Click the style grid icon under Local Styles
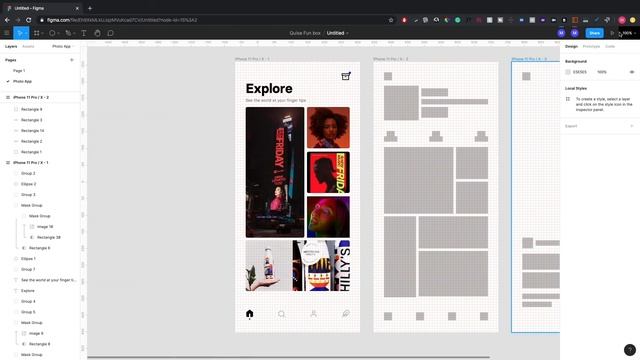This screenshot has width=640, height=360. (x=568, y=99)
